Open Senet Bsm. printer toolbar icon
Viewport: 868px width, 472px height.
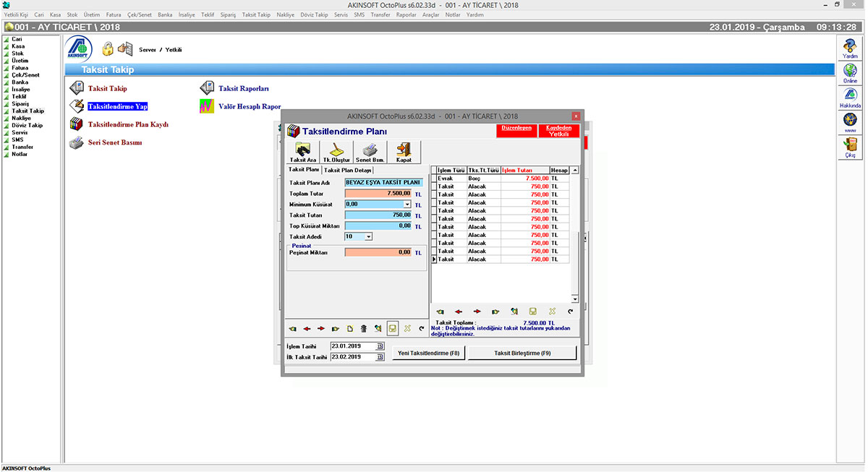[370, 152]
